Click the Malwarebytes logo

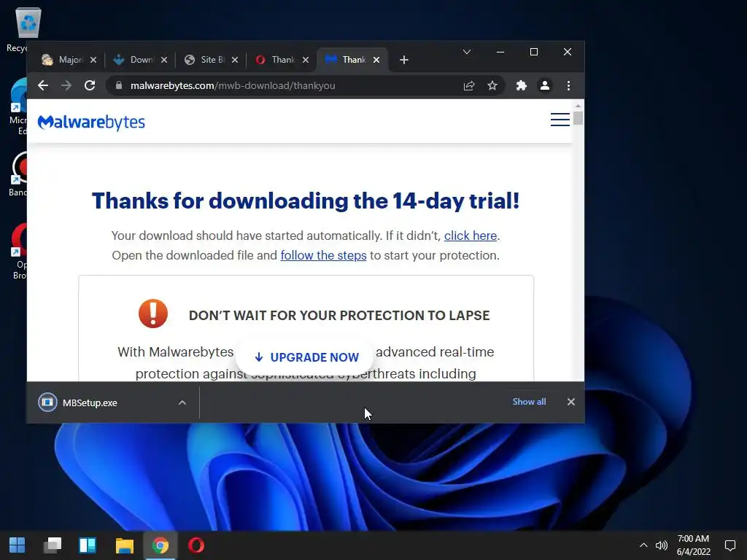tap(91, 122)
